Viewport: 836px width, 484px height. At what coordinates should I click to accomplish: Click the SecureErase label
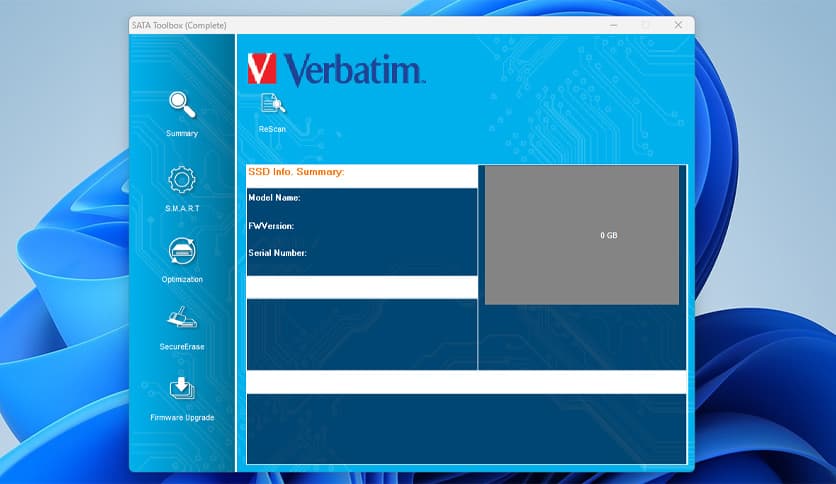[182, 346]
